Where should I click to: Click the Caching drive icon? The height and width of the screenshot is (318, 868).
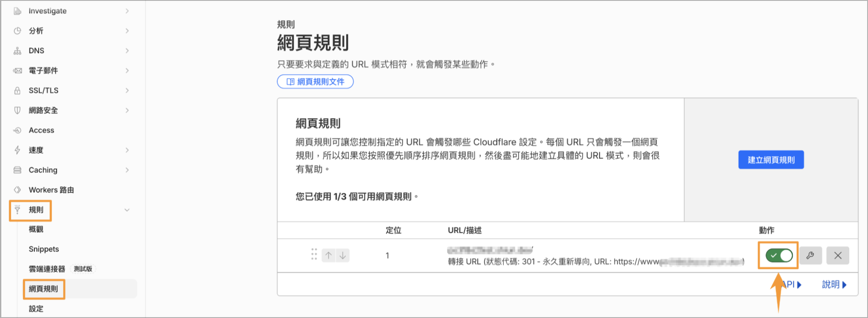(x=17, y=170)
